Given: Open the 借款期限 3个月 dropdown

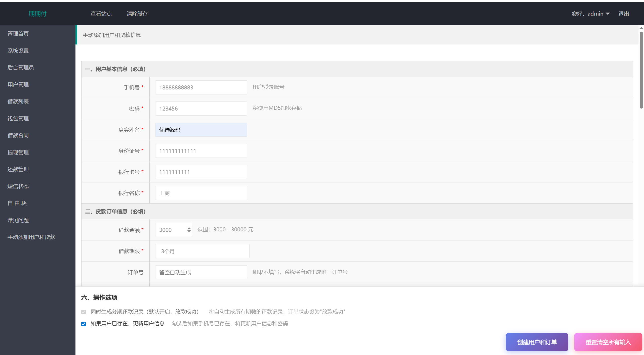Looking at the screenshot, I should coord(202,251).
